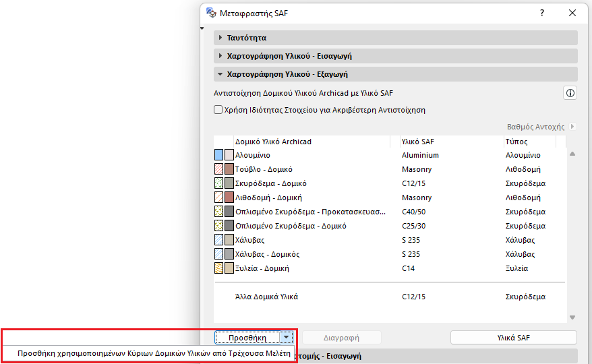Screen dimensions: 592x364
Task: Click surface swatch of Οπλισμένο Σκυρόδεμα - Προκατασκευασ…
Action: coord(229,212)
